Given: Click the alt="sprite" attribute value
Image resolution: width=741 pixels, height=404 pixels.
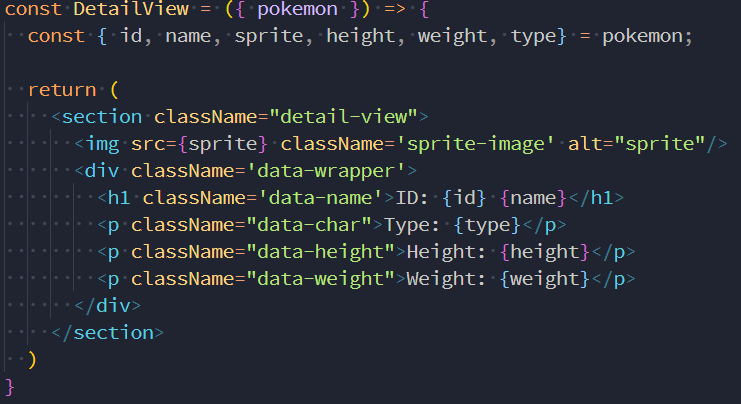Looking at the screenshot, I should (x=660, y=144).
